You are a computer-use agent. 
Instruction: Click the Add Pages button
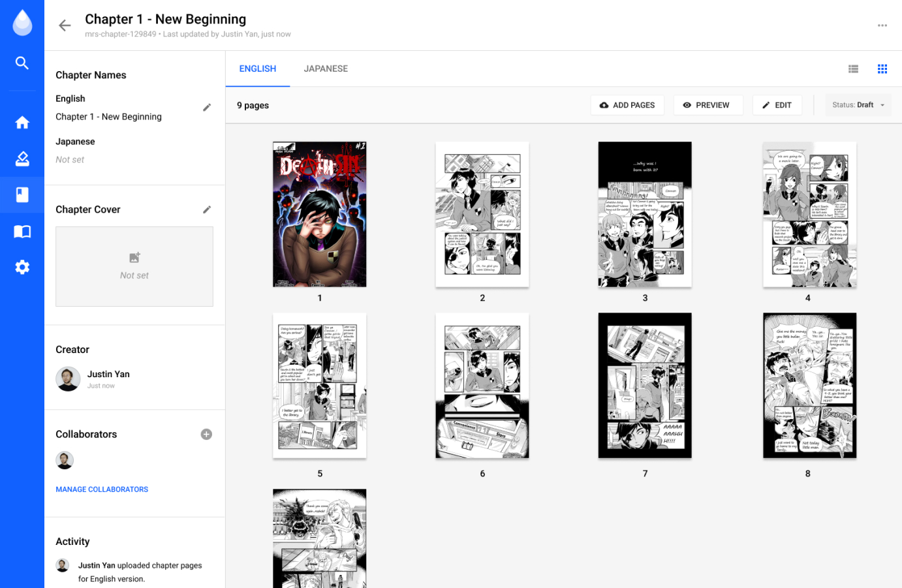[x=627, y=105]
